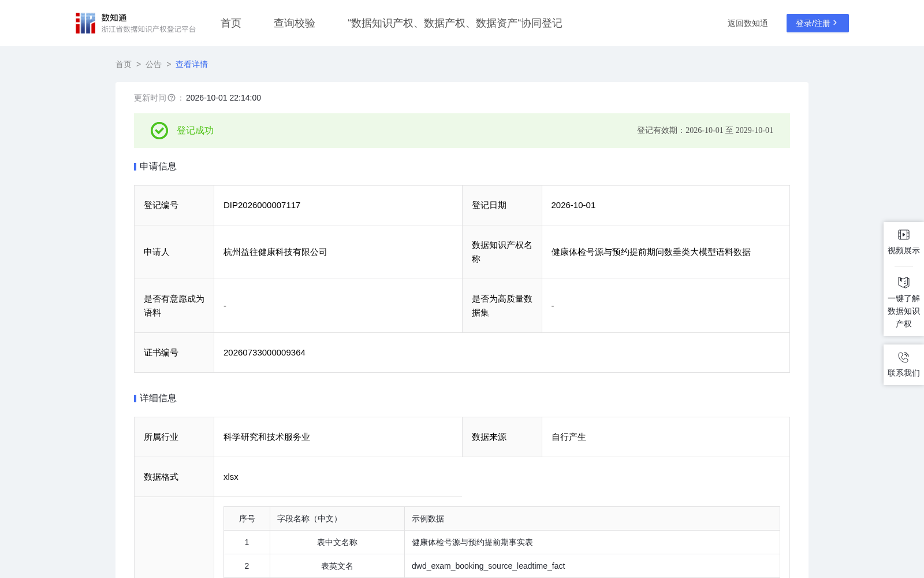
Task: Click the 表中文名称 field cell
Action: tap(337, 542)
